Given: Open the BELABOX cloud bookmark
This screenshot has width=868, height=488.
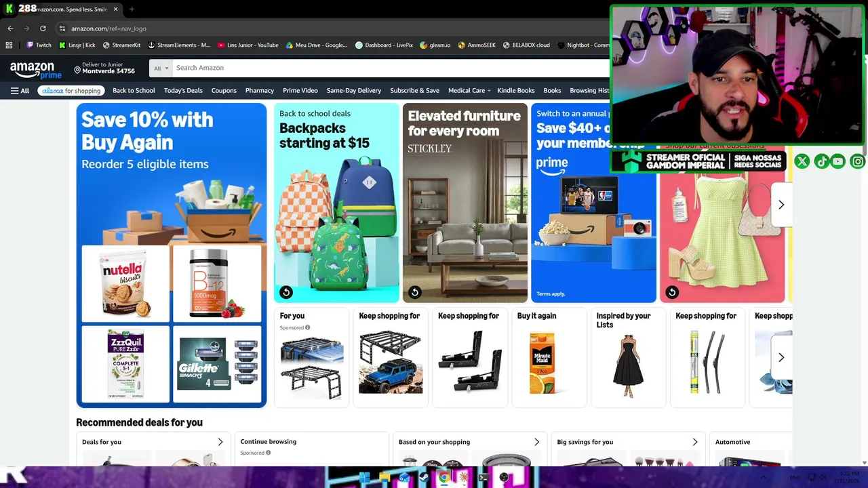Looking at the screenshot, I should point(526,45).
